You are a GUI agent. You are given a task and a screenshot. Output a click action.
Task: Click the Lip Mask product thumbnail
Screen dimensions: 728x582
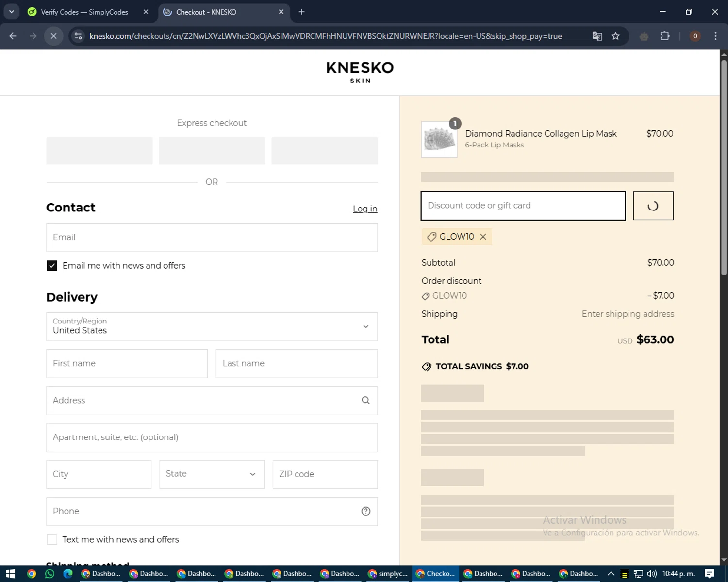point(439,140)
